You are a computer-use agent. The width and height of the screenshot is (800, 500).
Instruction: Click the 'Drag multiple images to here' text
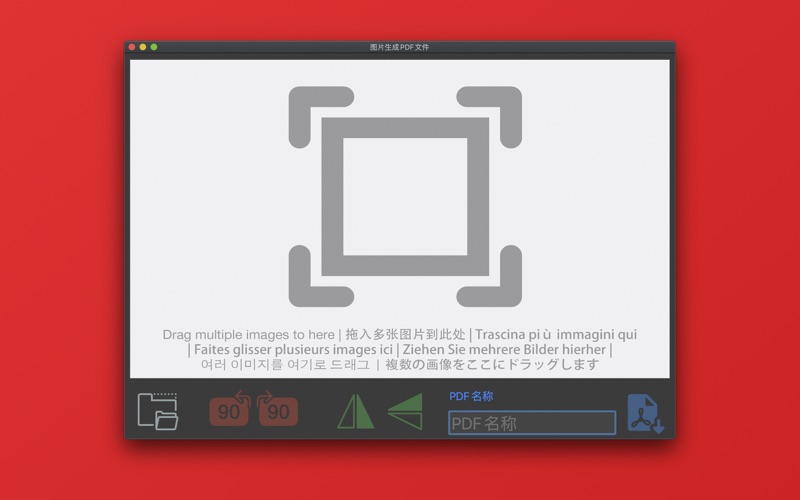point(248,335)
